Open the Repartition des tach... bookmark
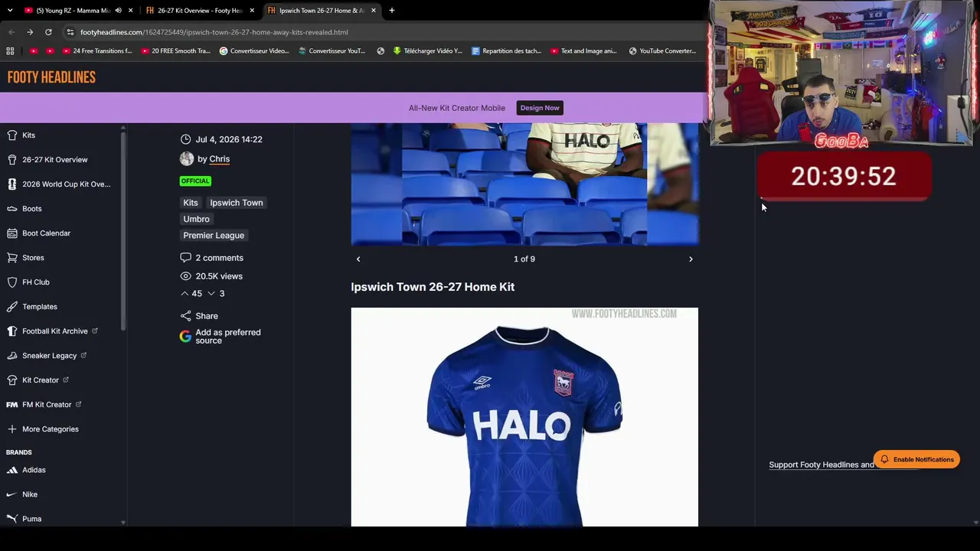Screen dimensions: 980x551 pos(506,51)
